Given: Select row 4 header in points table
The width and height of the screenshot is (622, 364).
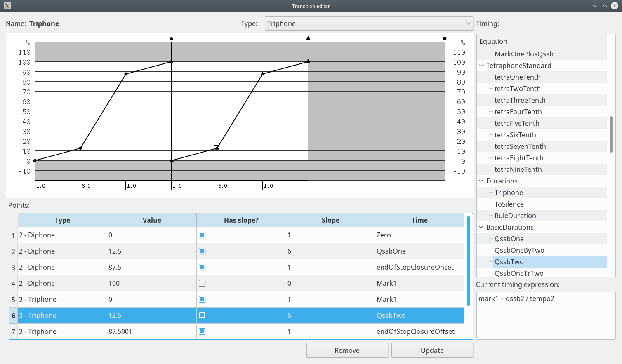Looking at the screenshot, I should point(13,283).
